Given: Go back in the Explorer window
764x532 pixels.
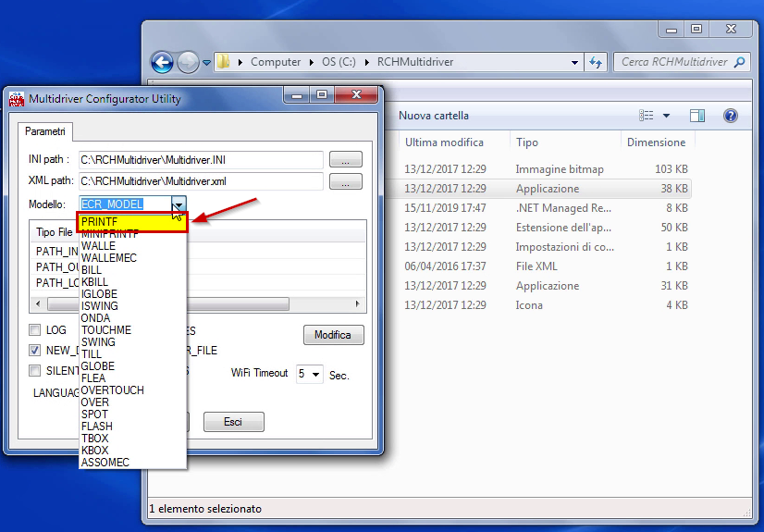Looking at the screenshot, I should (x=162, y=62).
